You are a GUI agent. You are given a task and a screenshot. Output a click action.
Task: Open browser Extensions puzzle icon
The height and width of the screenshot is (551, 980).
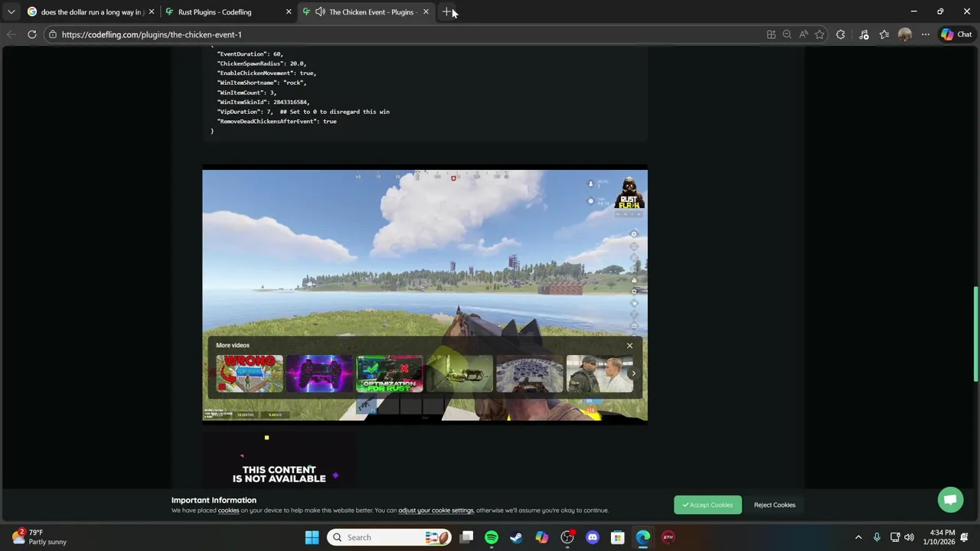pos(841,34)
